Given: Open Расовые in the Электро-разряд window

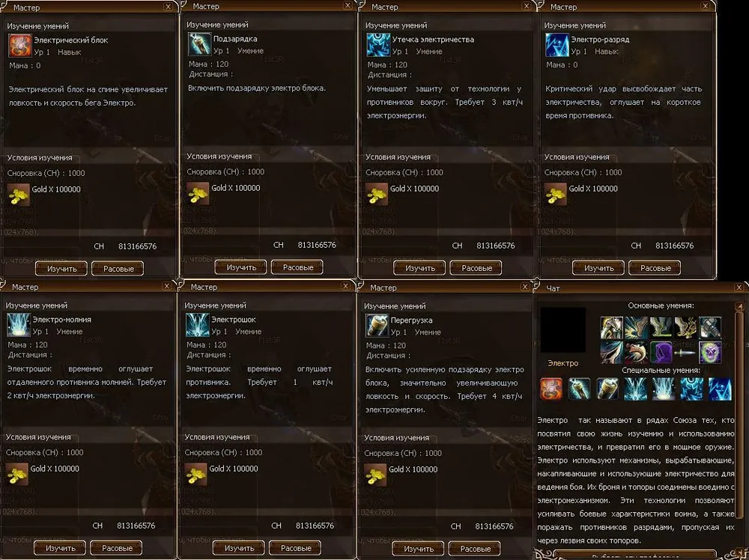Looking at the screenshot, I should coord(655,268).
